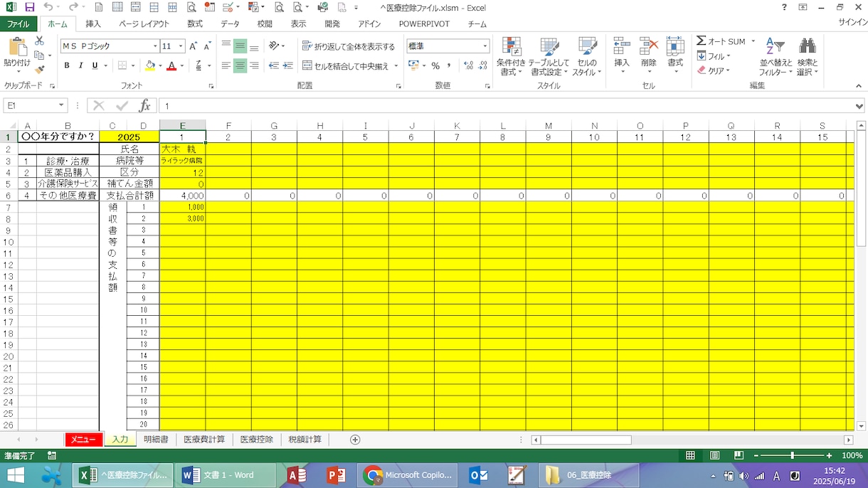The width and height of the screenshot is (868, 488).
Task: Click the Cut scissors icon
Action: (x=40, y=41)
